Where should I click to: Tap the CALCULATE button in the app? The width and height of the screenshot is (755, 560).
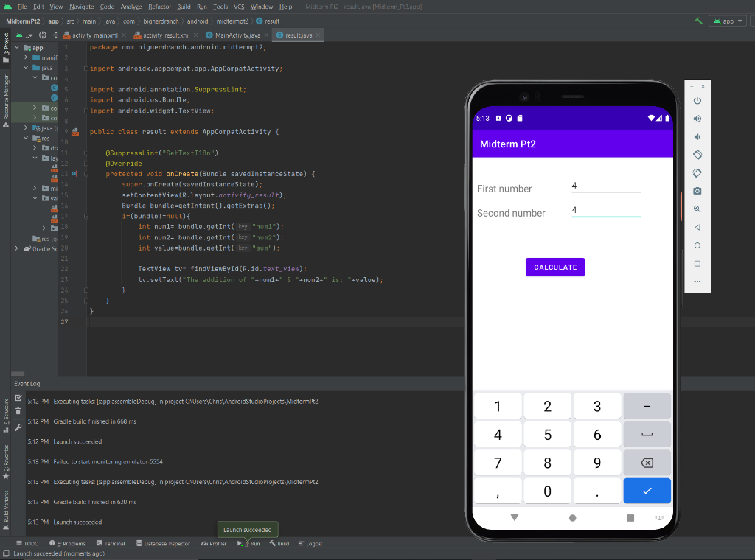pyautogui.click(x=554, y=267)
